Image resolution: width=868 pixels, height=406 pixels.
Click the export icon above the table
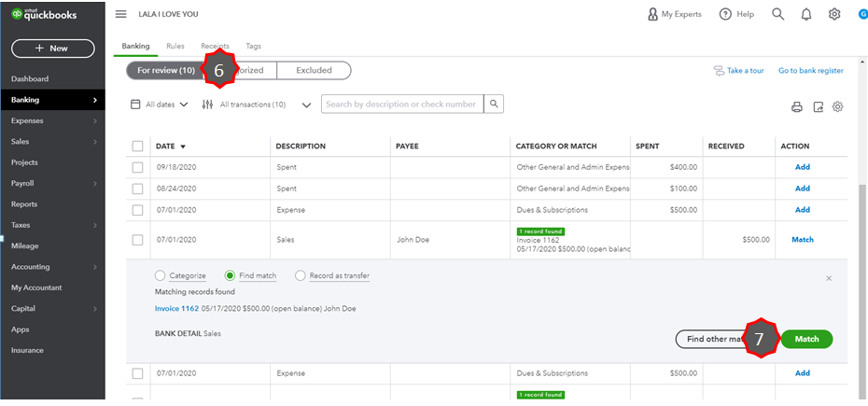(818, 107)
